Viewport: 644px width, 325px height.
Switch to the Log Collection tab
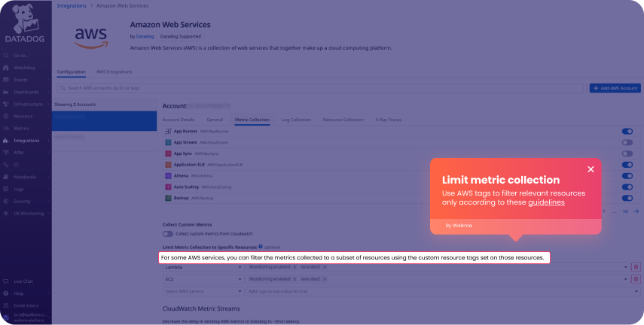pyautogui.click(x=296, y=120)
